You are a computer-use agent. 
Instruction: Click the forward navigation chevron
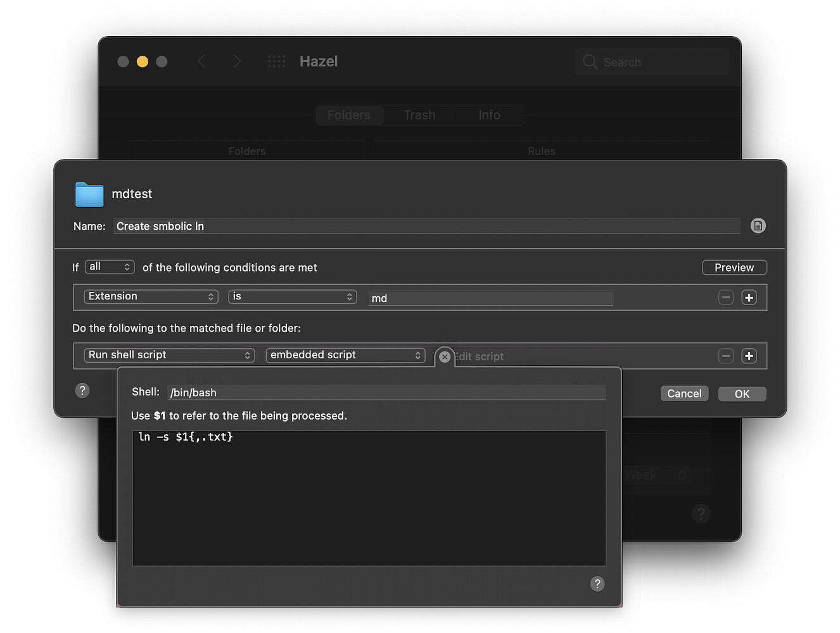[237, 61]
